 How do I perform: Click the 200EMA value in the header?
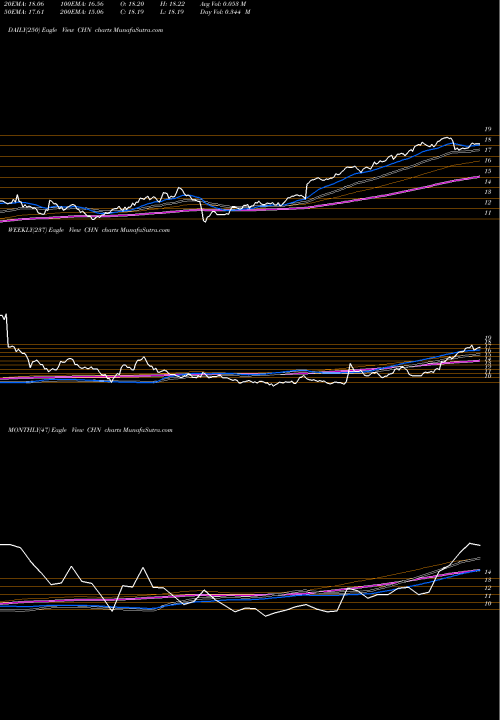[84, 12]
